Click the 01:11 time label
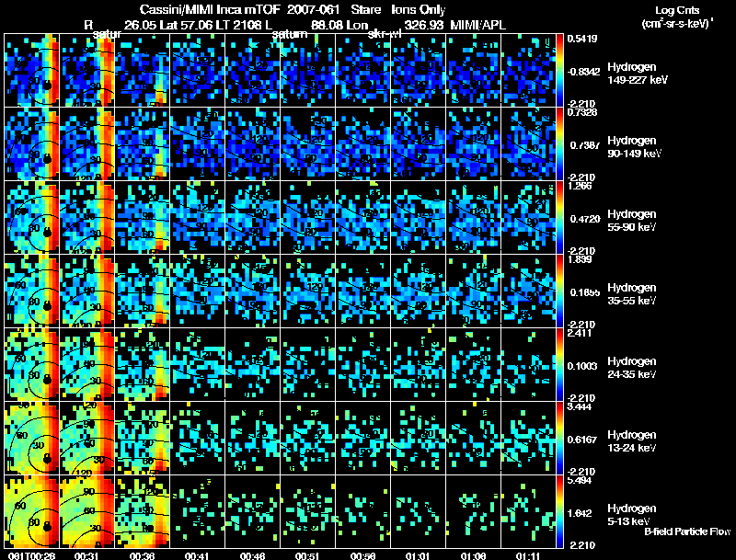Image resolution: width=736 pixels, height=560 pixels. pyautogui.click(x=528, y=556)
